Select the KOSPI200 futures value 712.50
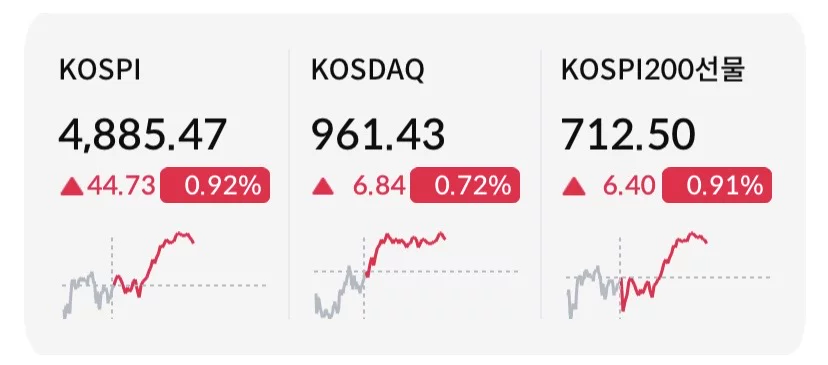Viewport: 828px width, 365px height. (x=628, y=135)
